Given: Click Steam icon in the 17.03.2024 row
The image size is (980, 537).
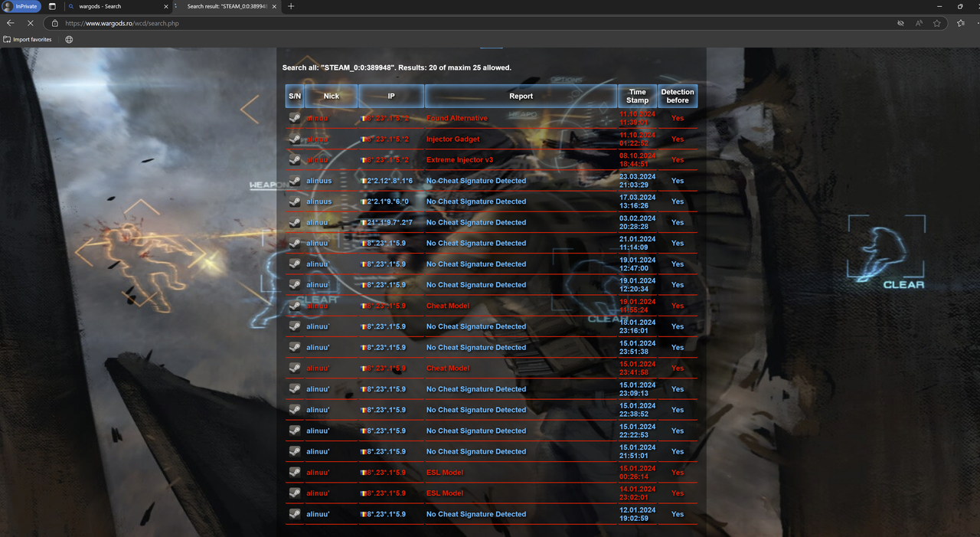Looking at the screenshot, I should click(295, 201).
